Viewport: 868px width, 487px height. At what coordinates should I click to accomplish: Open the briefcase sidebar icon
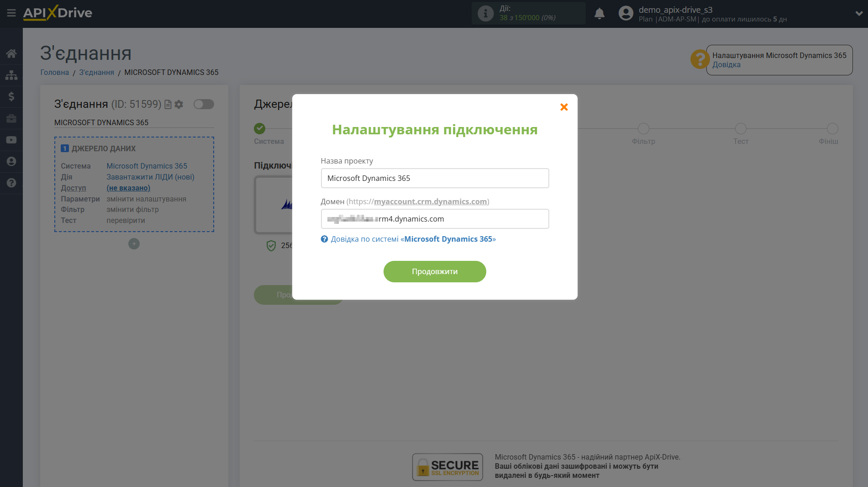tap(11, 118)
